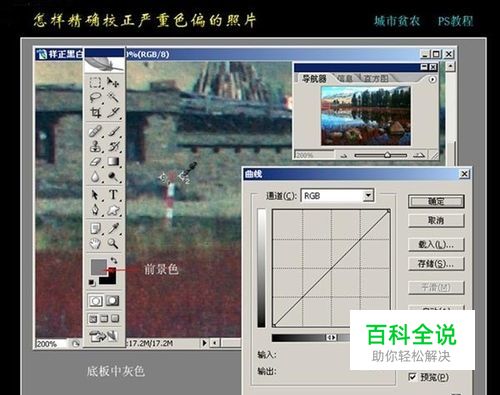Click Navigator zoom out small mountains icon
The height and width of the screenshot is (395, 500).
344,155
